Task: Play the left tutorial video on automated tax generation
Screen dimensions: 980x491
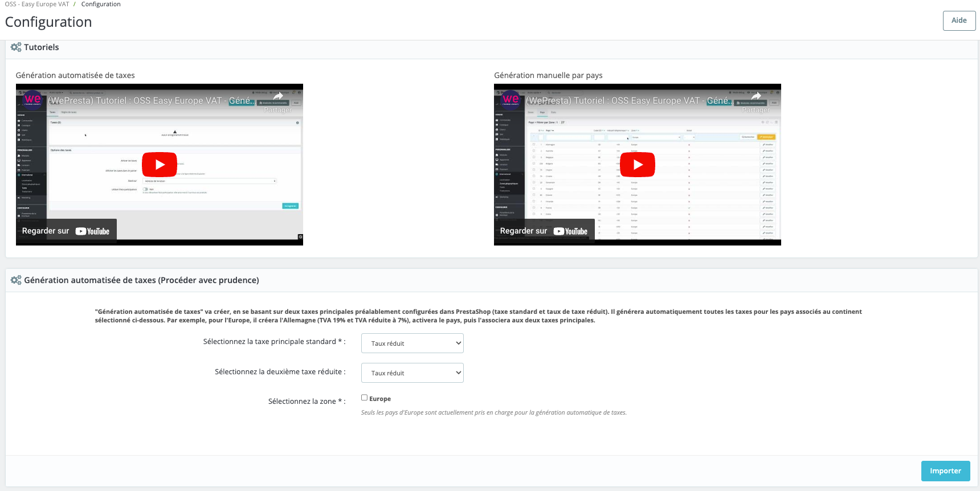Action: (160, 165)
